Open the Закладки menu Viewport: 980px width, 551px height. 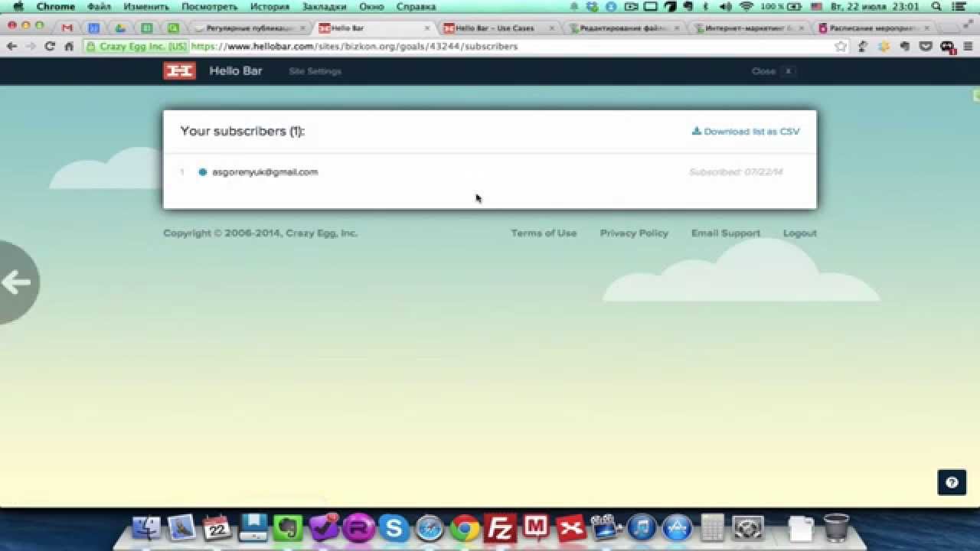point(324,6)
